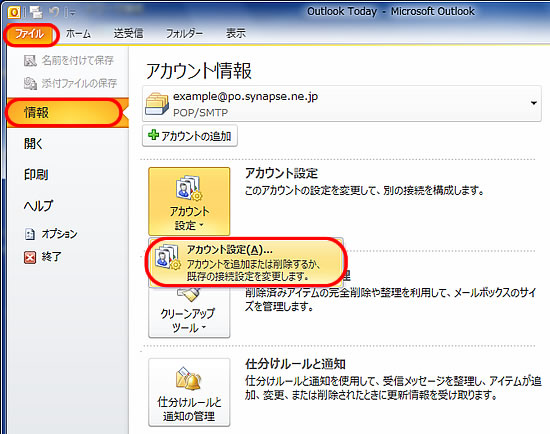Select 開く in the backstage sidebar
Screen dimensions: 550x434
pos(34,143)
